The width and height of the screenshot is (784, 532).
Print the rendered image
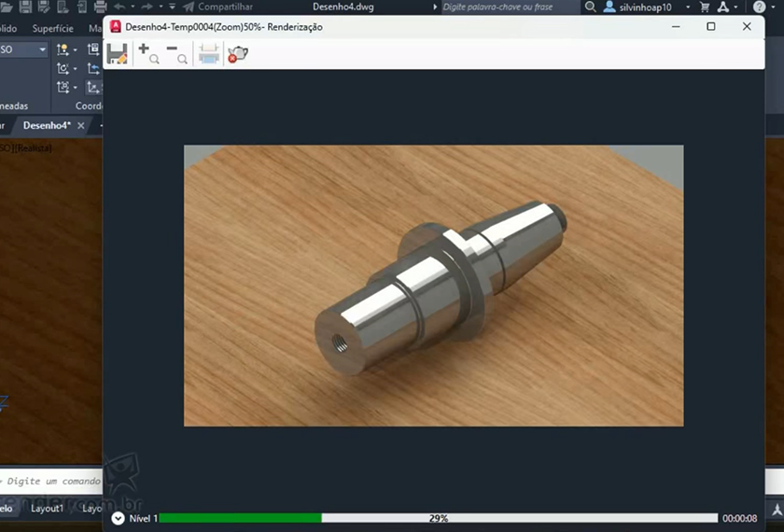209,54
